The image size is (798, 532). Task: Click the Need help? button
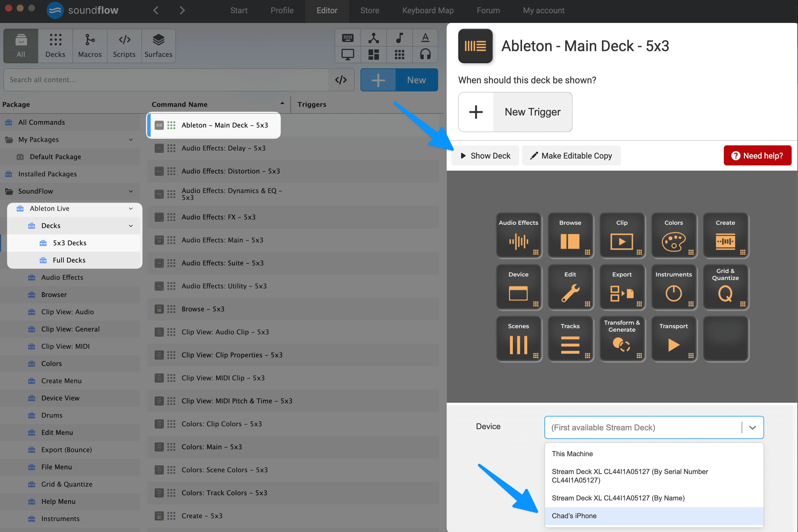coord(757,156)
